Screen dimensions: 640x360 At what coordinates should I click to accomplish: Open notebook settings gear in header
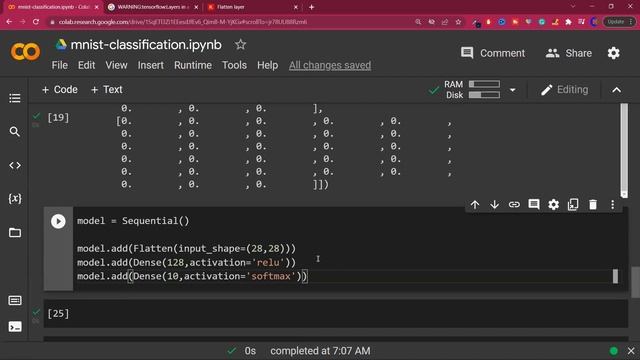click(613, 53)
